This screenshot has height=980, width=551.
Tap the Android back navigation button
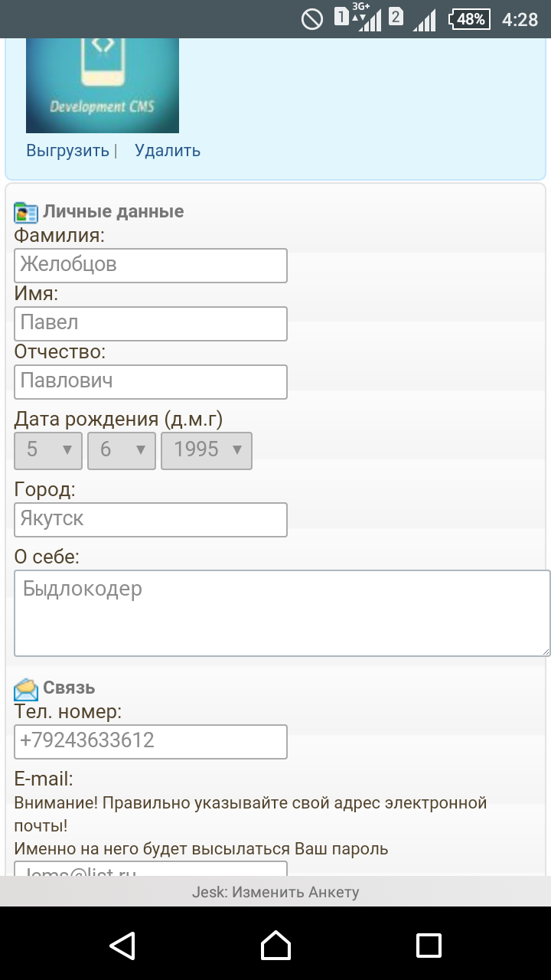122,946
